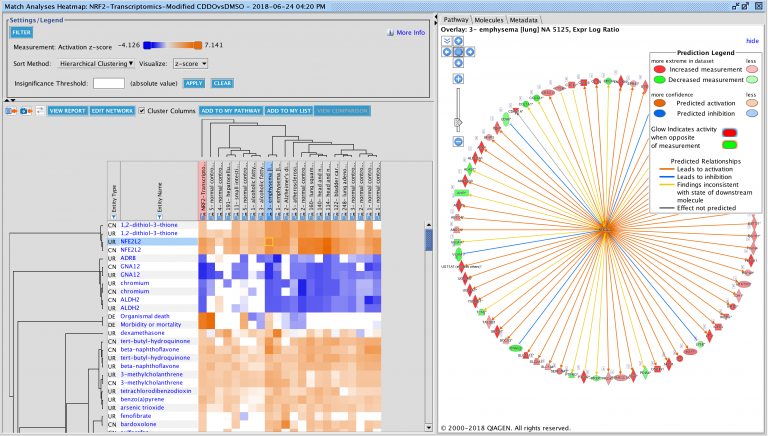Click the blue minimum z-score slider handle
The image size is (768, 436).
click(147, 45)
